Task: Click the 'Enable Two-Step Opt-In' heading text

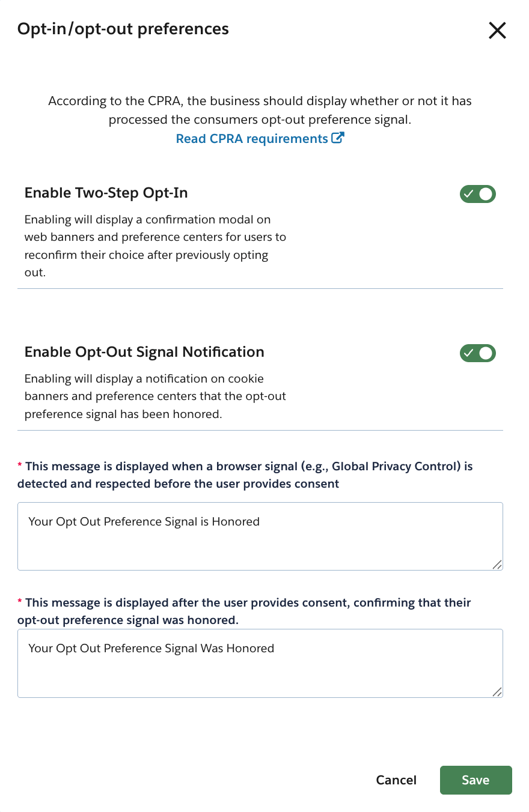Action: (x=106, y=193)
